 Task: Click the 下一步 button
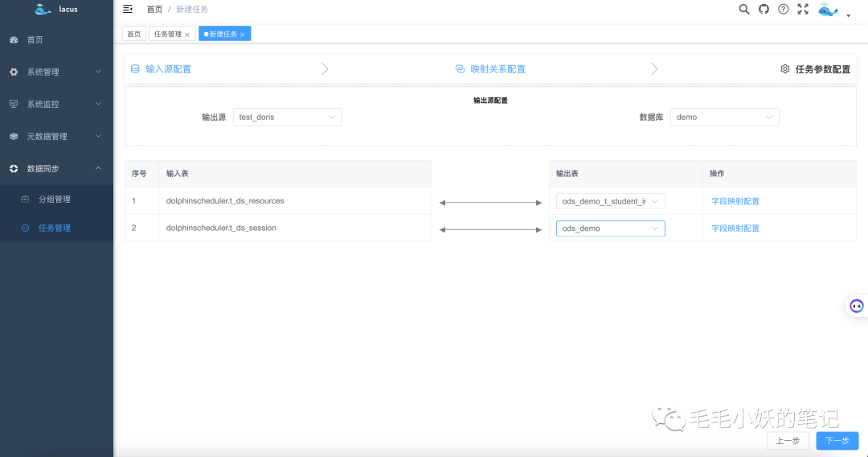click(x=837, y=440)
